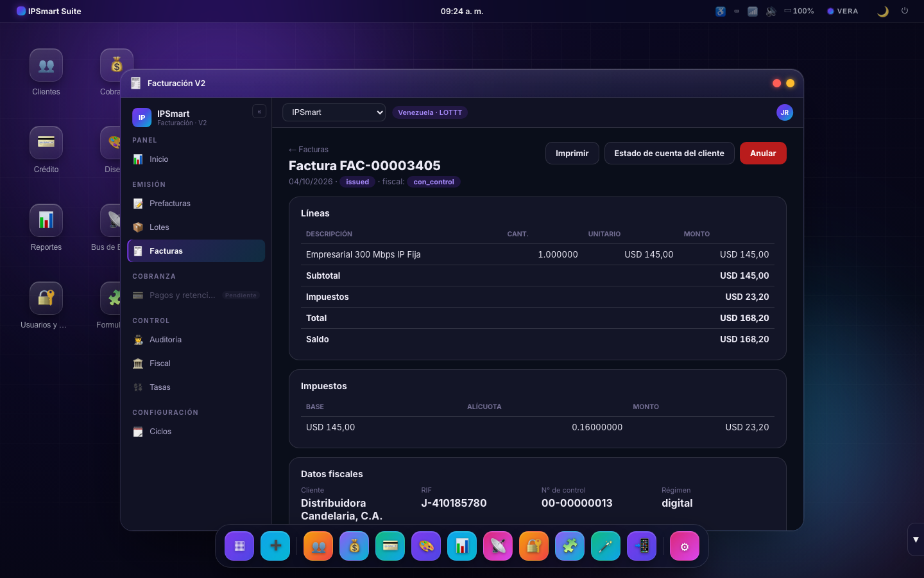Click the power icon in top bar
924x578 pixels.
click(x=905, y=11)
